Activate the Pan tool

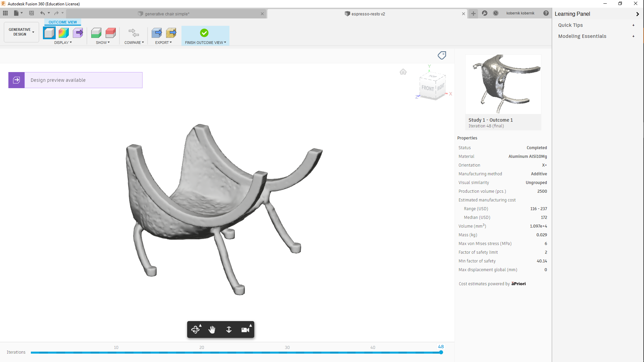[212, 329]
